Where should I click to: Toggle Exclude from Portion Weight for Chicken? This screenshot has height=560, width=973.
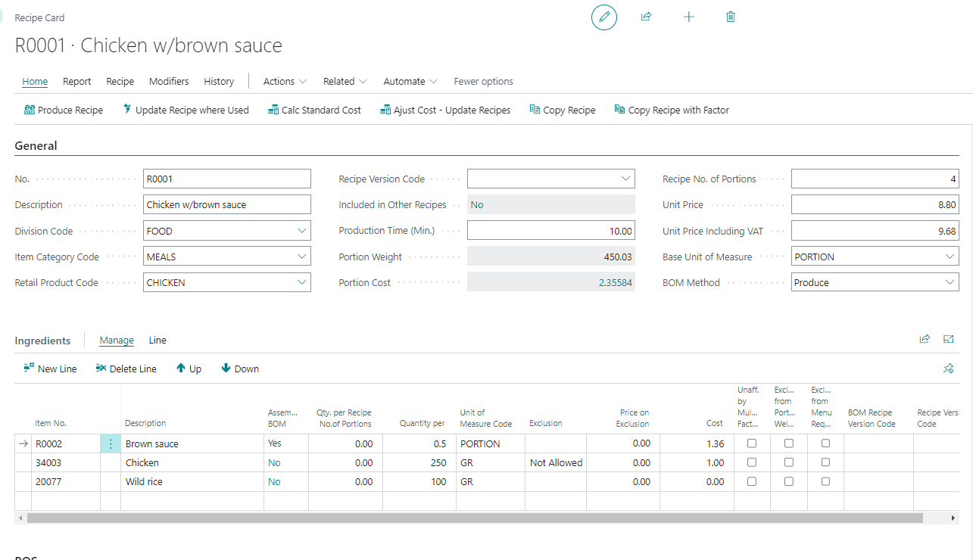pos(789,462)
